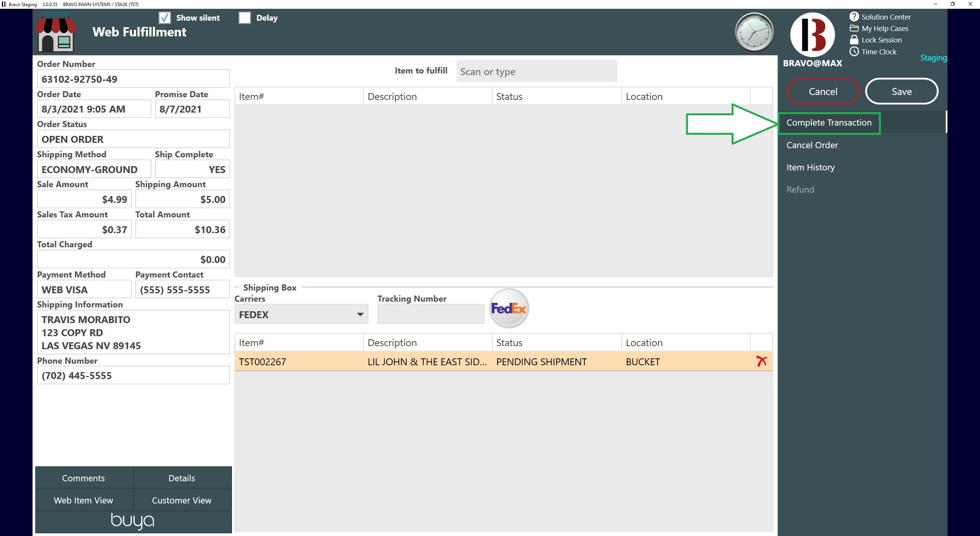Select Cancel Order in side menu
Viewport: 980px width, 536px height.
[x=812, y=145]
